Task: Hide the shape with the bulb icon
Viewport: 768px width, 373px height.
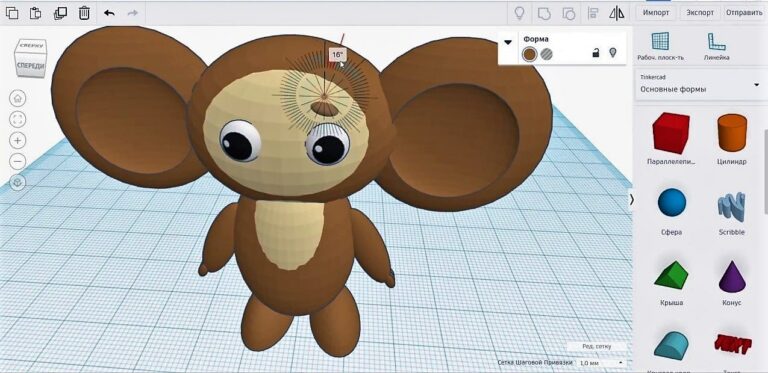Action: 612,53
